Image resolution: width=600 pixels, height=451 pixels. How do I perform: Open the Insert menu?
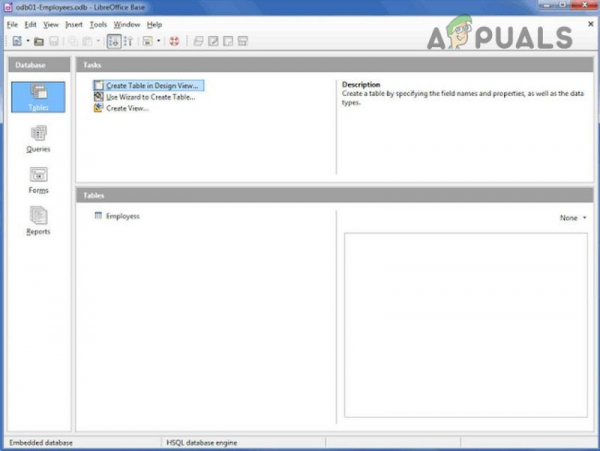click(74, 25)
